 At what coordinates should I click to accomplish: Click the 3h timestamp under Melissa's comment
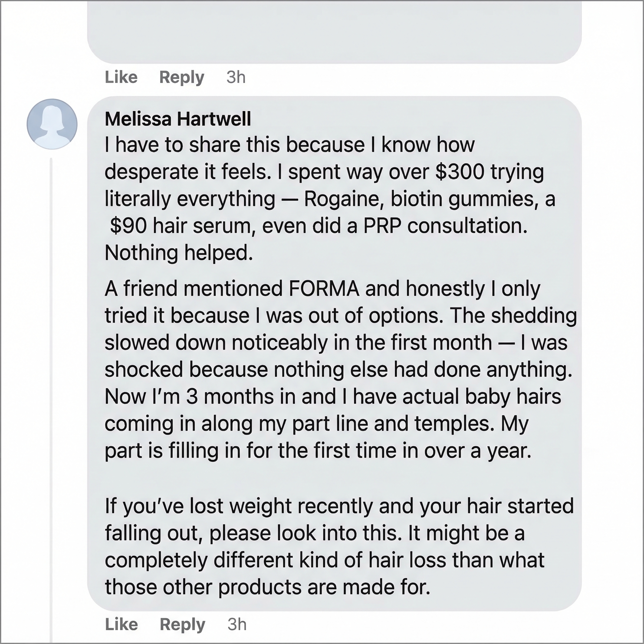(237, 624)
